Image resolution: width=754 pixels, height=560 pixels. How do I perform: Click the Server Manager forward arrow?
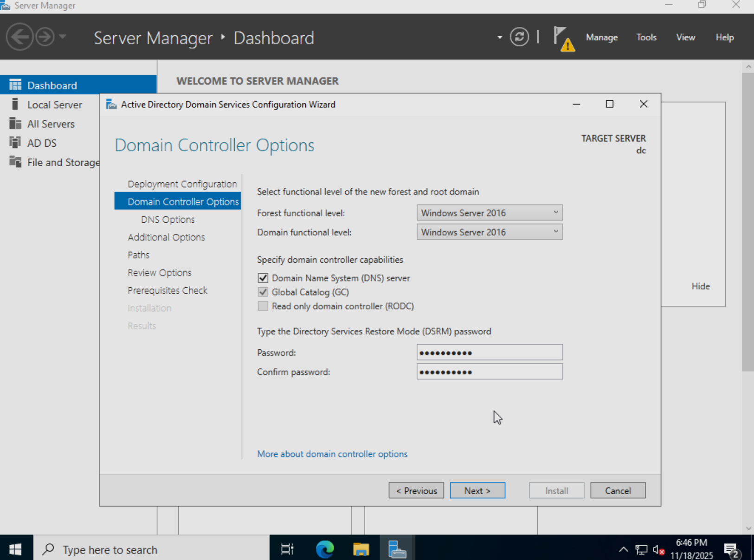[45, 37]
